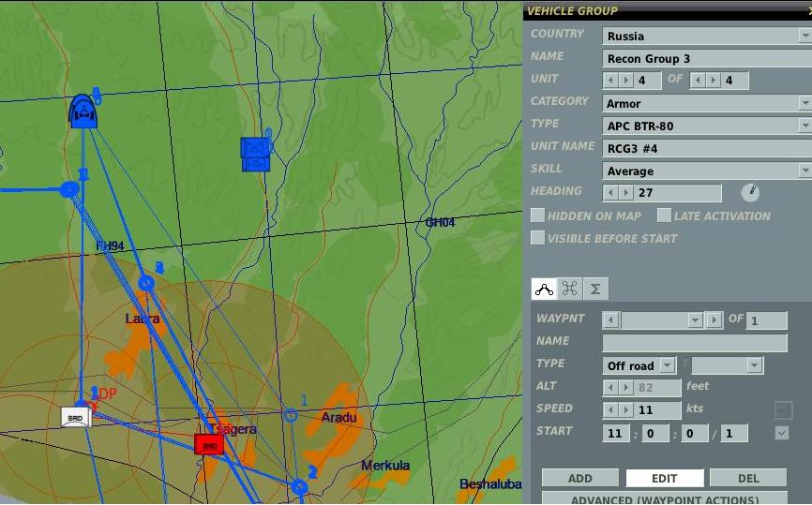Click the heading compass dial
This screenshot has width=812, height=505.
(750, 192)
